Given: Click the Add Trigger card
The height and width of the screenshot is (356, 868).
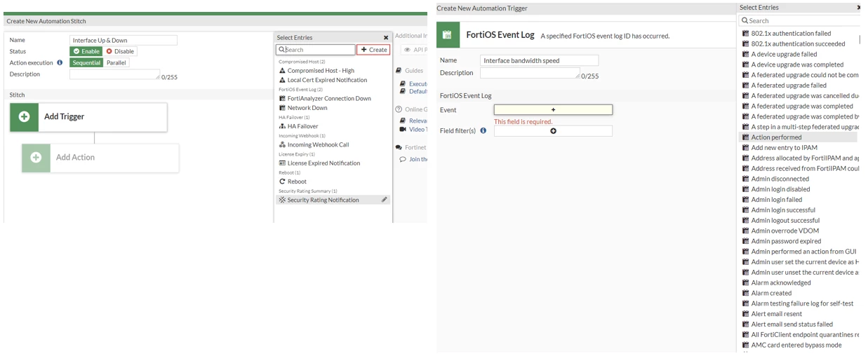Looking at the screenshot, I should (x=88, y=117).
